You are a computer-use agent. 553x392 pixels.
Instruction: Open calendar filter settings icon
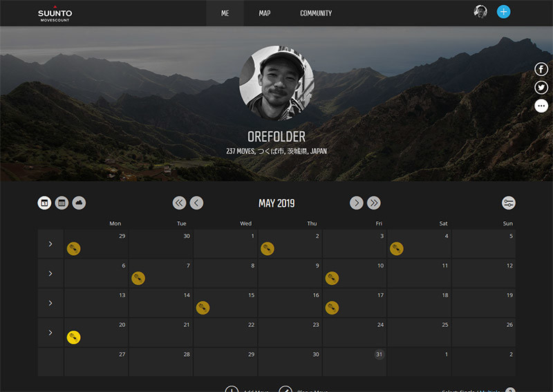click(509, 203)
